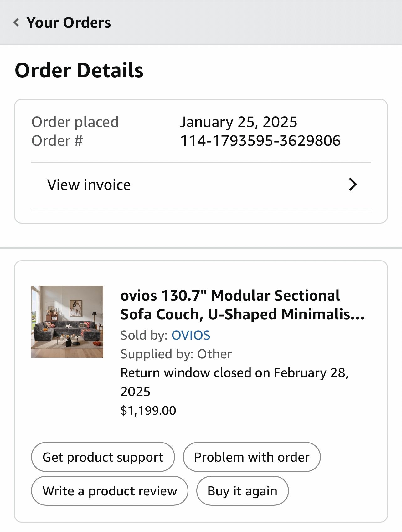Click the back arrow to Your Orders
Image resolution: width=402 pixels, height=532 pixels.
coord(16,22)
